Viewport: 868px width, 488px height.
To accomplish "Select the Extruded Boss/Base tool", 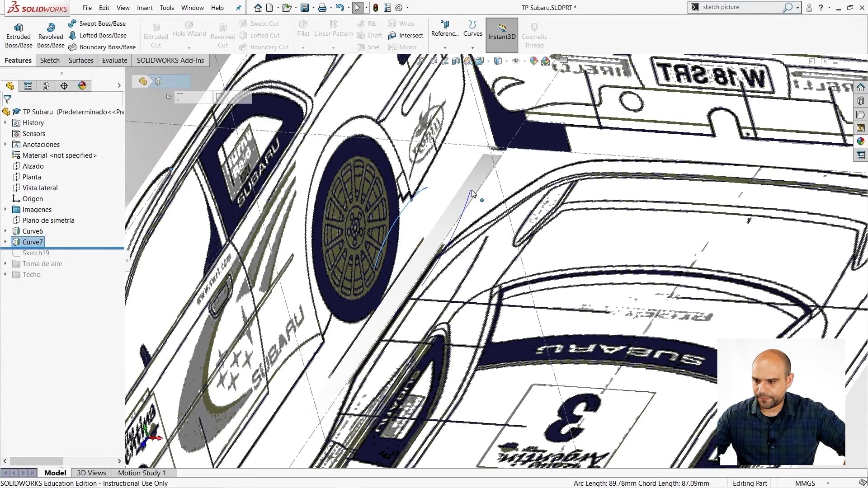I will [19, 36].
